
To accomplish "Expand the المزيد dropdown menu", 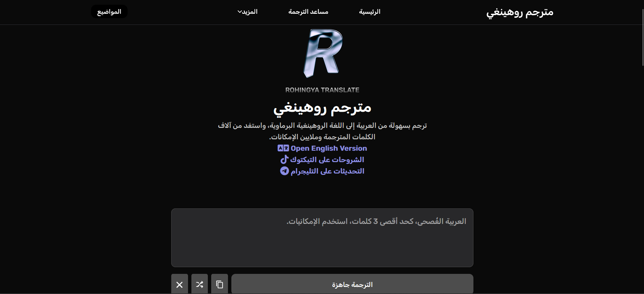I will (x=247, y=12).
